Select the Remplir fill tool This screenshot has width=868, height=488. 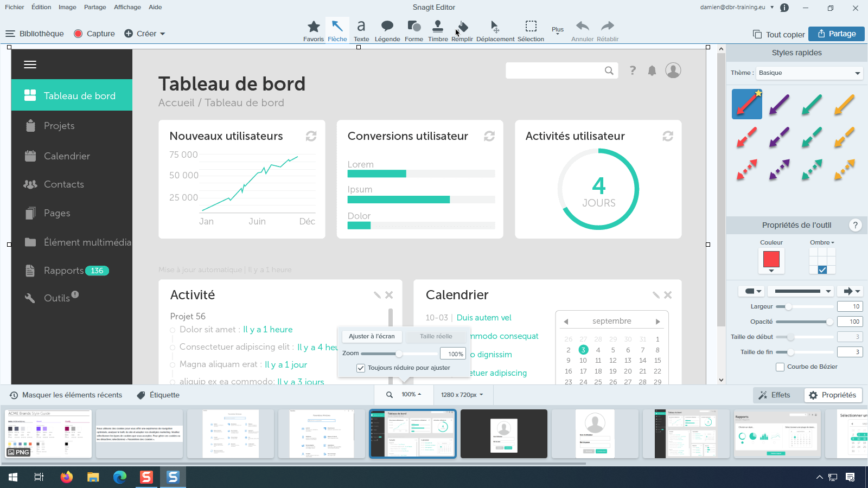click(462, 31)
